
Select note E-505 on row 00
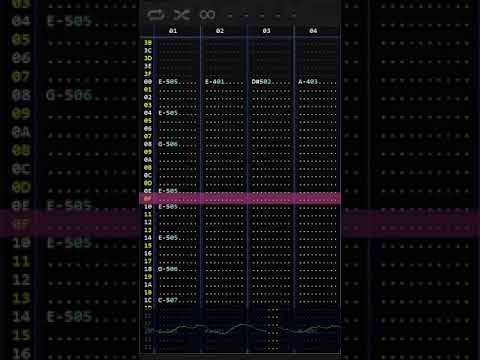pyautogui.click(x=168, y=82)
